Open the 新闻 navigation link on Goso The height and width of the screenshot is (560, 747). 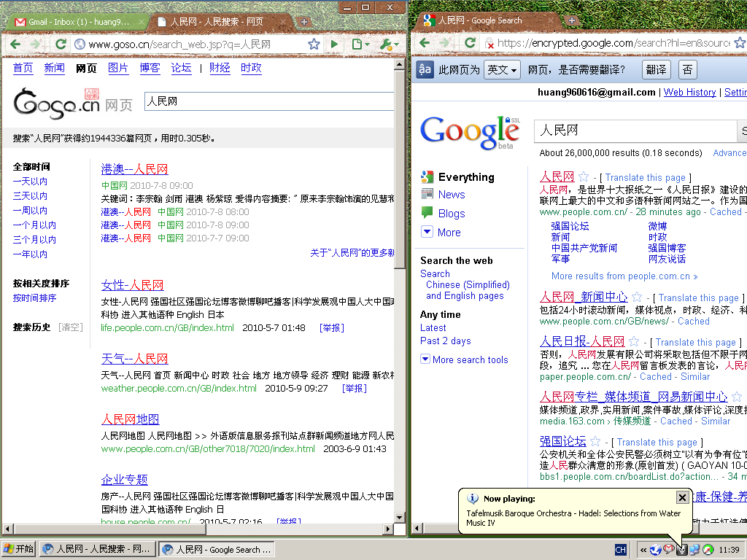pyautogui.click(x=54, y=68)
